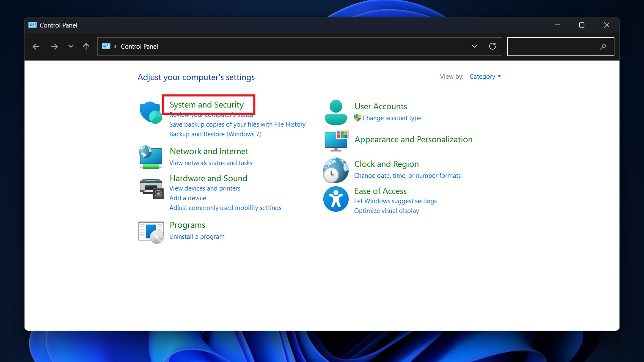644x362 pixels.
Task: Navigate up one level with the up arrow
Action: [86, 46]
